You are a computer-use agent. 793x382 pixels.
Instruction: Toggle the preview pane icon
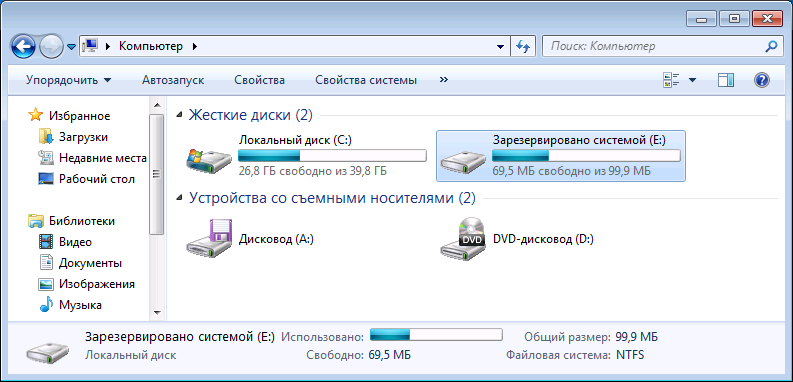tap(726, 80)
